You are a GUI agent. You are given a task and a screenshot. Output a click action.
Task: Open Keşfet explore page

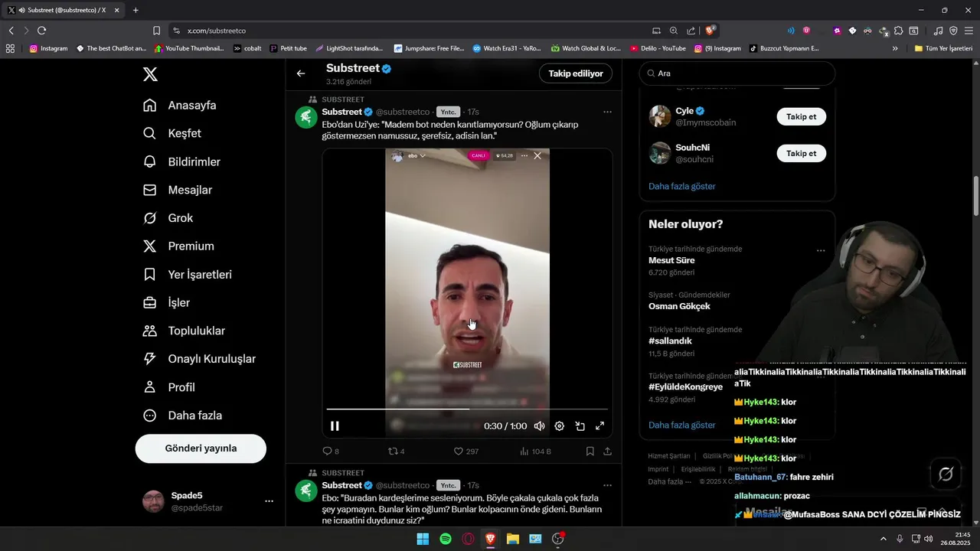coord(172,133)
